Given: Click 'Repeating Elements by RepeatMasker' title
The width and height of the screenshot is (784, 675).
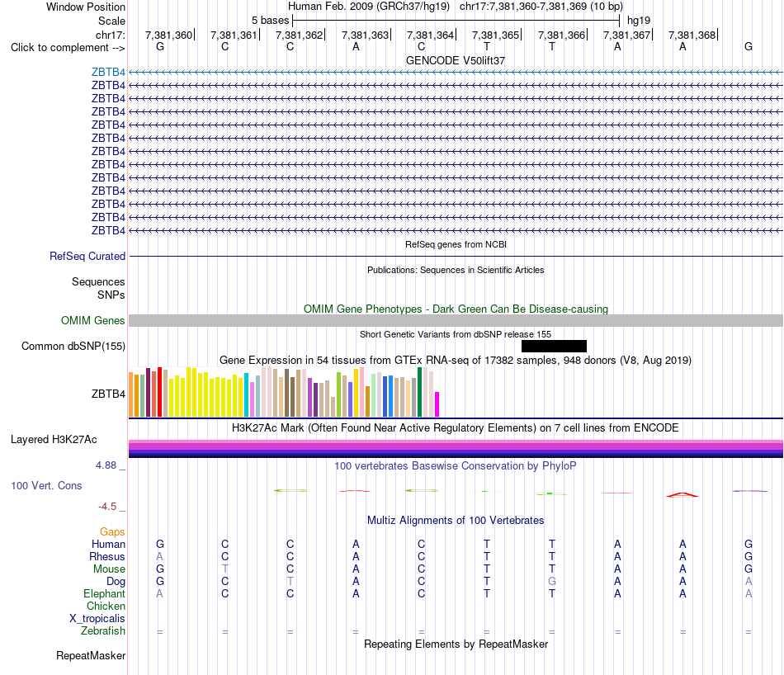Looking at the screenshot, I should 456,644.
